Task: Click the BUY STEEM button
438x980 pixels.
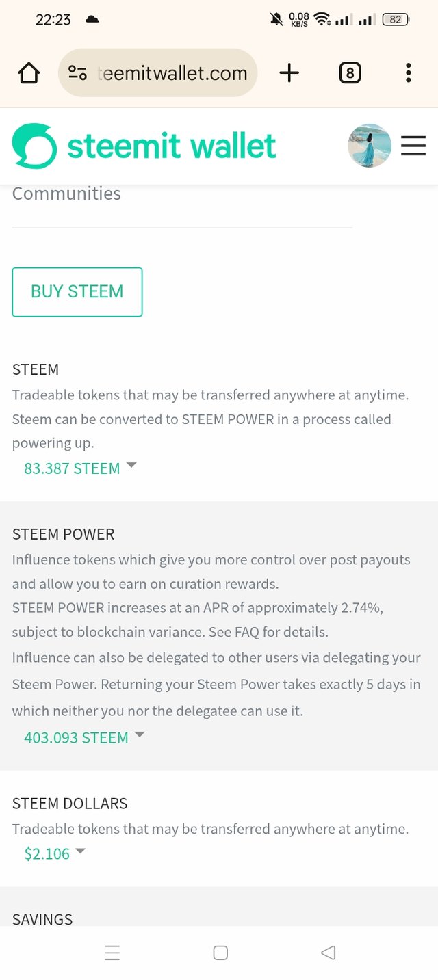Action: coord(77,292)
